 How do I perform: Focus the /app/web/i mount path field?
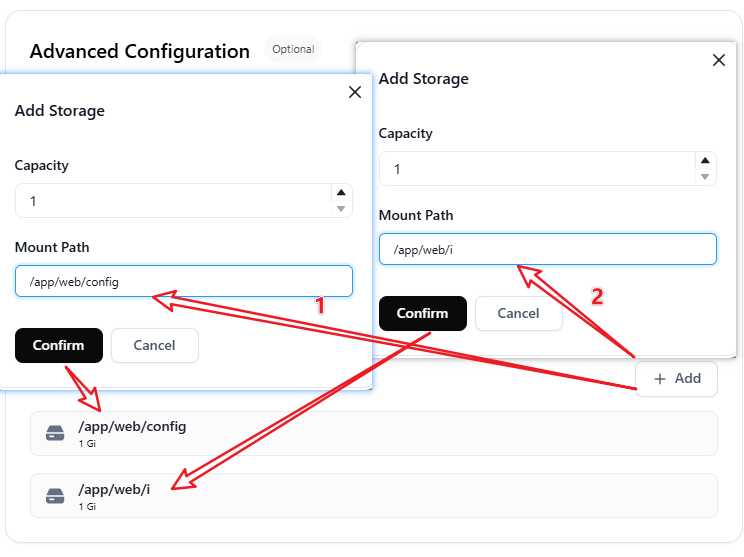coord(548,249)
